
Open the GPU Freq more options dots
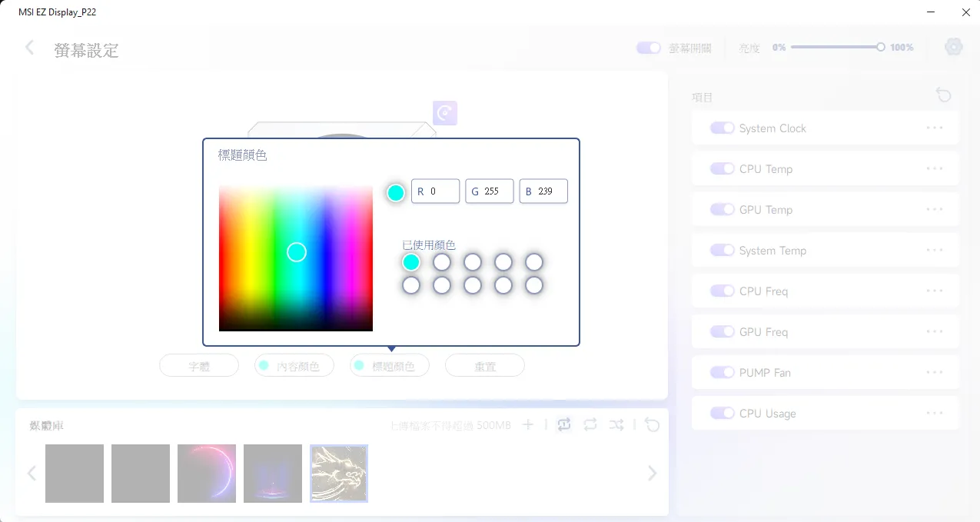[935, 331]
